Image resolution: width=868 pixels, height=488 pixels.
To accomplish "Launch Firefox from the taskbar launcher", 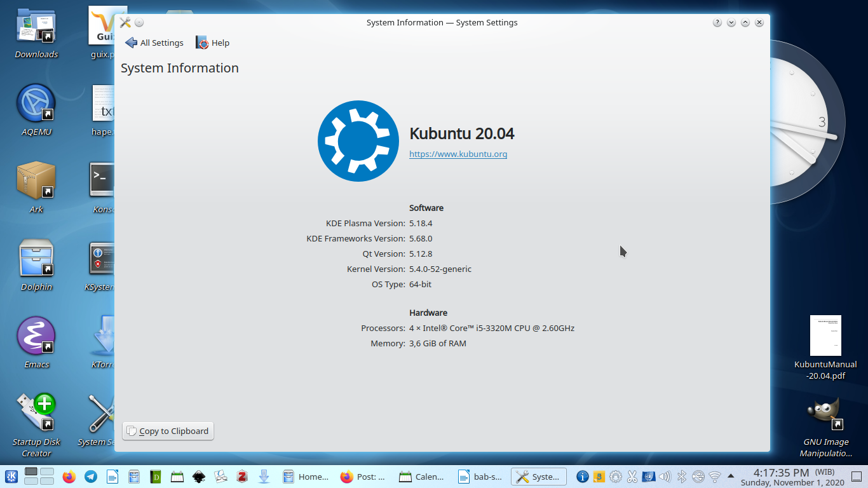I will pyautogui.click(x=69, y=477).
